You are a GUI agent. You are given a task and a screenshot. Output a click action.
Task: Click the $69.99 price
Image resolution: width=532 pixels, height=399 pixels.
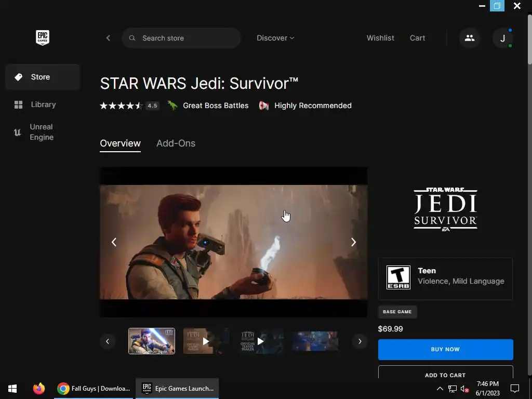click(391, 329)
